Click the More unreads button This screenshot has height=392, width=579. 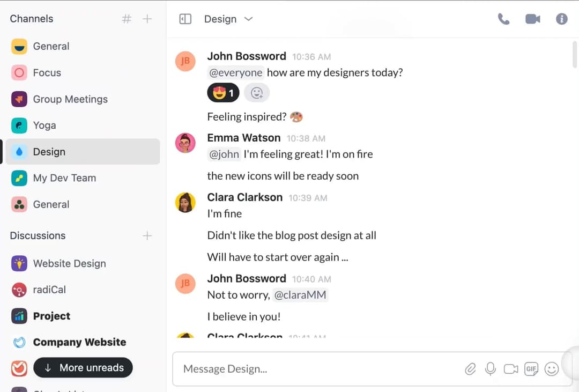tap(83, 367)
